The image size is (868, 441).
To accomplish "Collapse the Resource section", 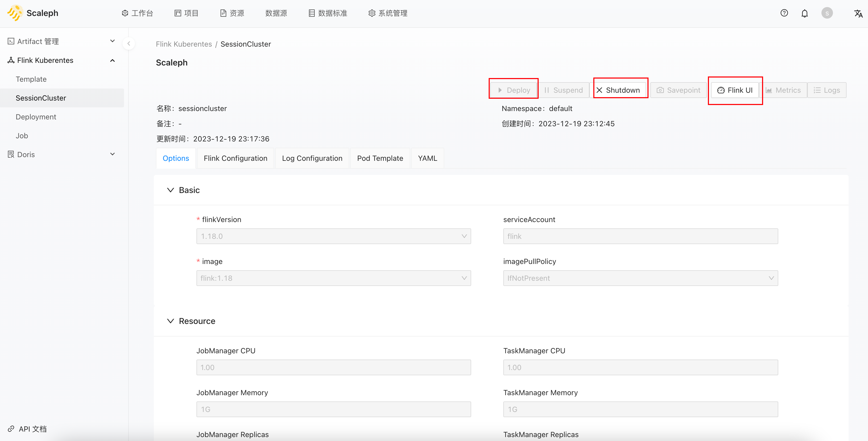I will click(171, 321).
